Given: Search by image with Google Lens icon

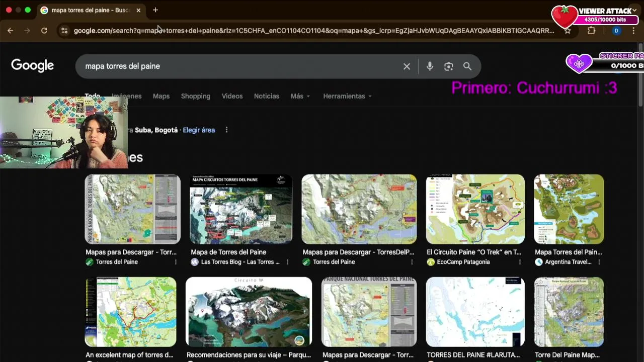Looking at the screenshot, I should [x=448, y=66].
